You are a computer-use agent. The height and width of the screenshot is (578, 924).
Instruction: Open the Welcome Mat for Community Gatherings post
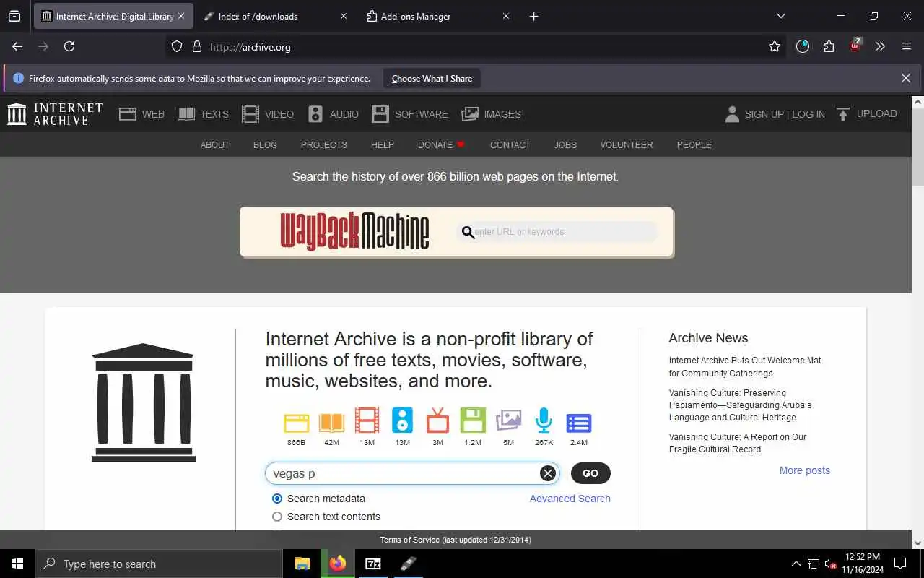click(745, 367)
